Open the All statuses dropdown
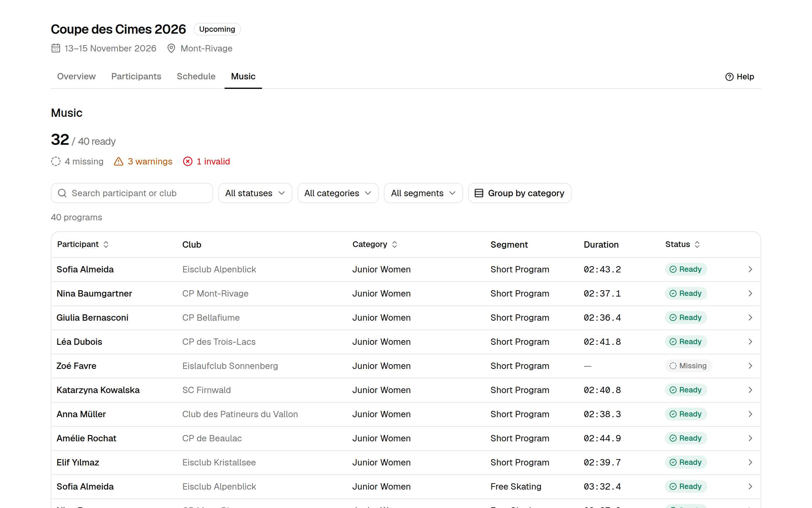The image size is (812, 508). (x=255, y=193)
